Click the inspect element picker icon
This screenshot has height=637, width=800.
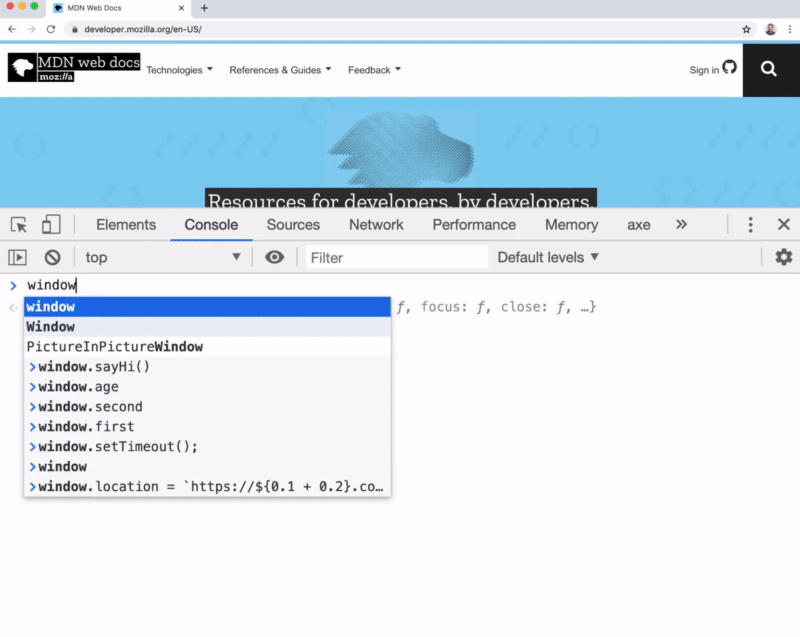[19, 225]
